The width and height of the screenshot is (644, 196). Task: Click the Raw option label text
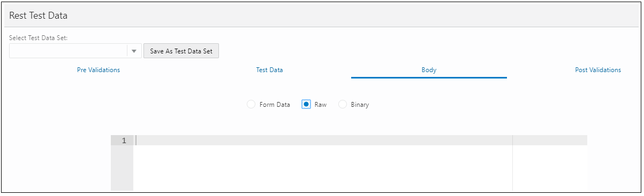coord(321,105)
